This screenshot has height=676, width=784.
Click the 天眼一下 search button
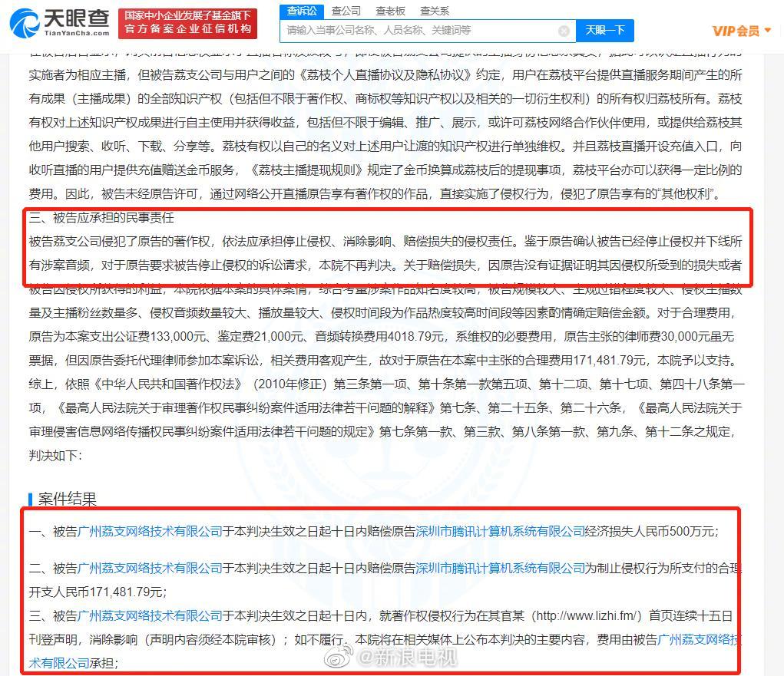click(606, 30)
